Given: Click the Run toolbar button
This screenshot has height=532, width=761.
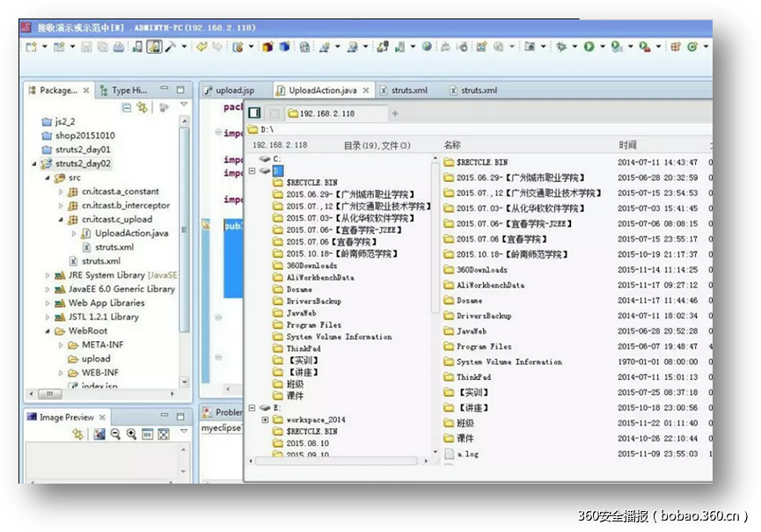Looking at the screenshot, I should pos(589,47).
